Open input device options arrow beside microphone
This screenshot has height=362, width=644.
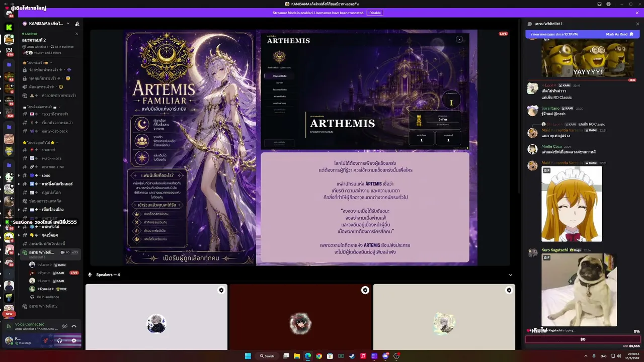click(52, 340)
